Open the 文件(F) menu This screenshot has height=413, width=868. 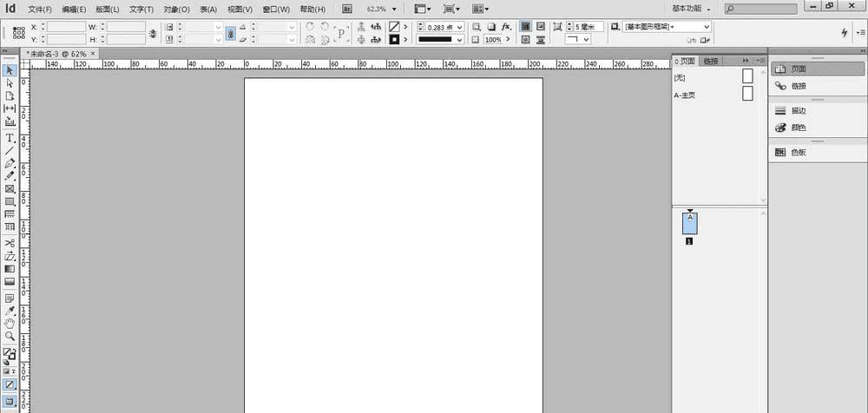tap(39, 9)
